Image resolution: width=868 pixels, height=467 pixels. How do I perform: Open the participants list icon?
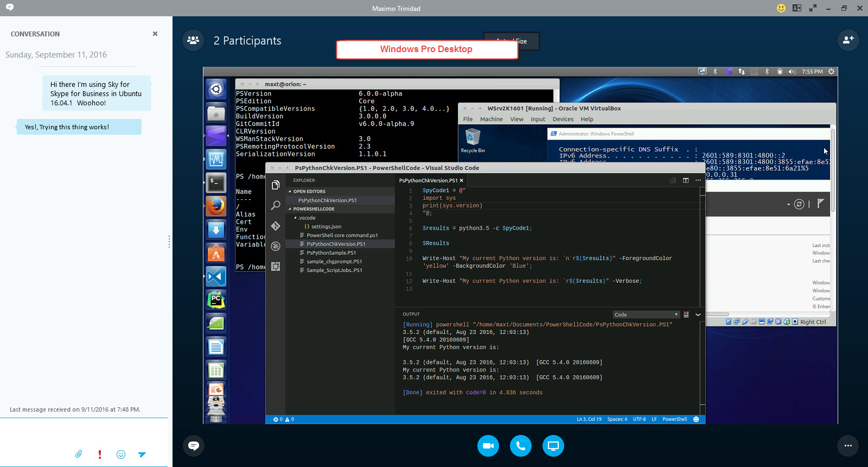click(x=193, y=40)
